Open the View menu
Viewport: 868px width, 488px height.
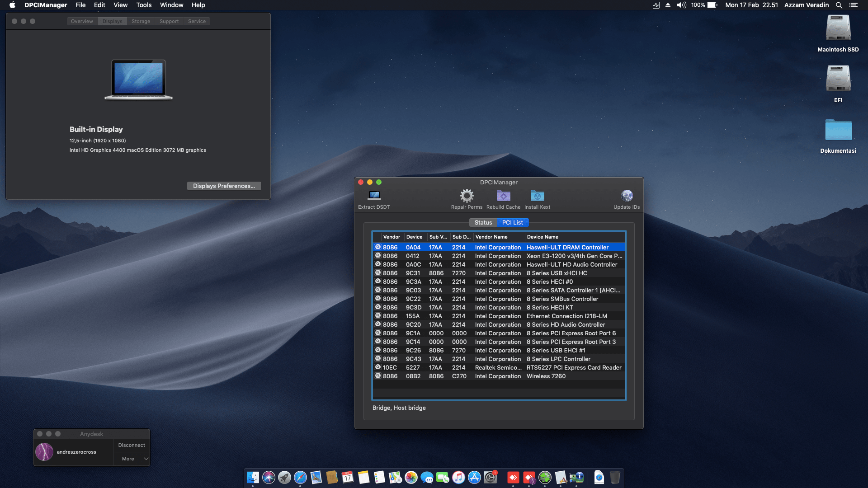click(x=120, y=5)
